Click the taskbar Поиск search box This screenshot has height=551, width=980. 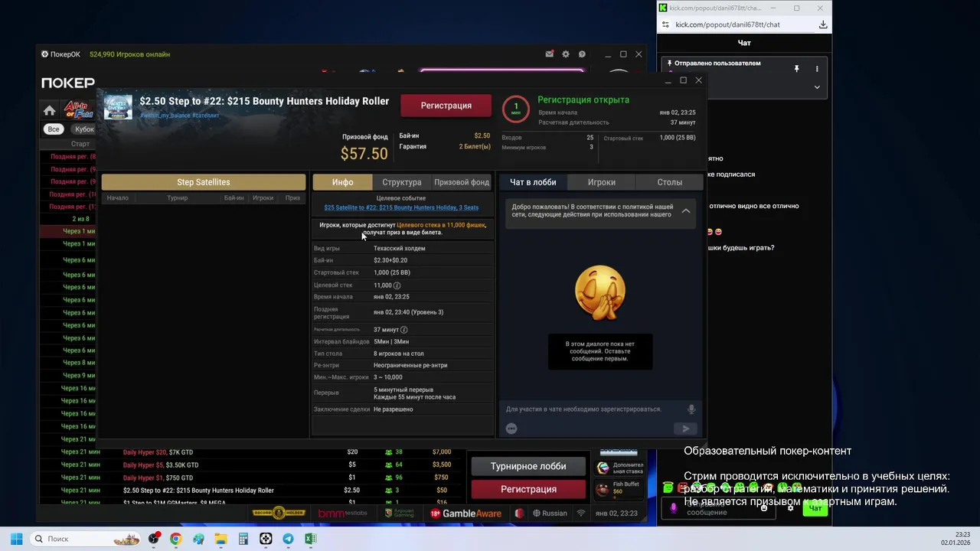(87, 539)
